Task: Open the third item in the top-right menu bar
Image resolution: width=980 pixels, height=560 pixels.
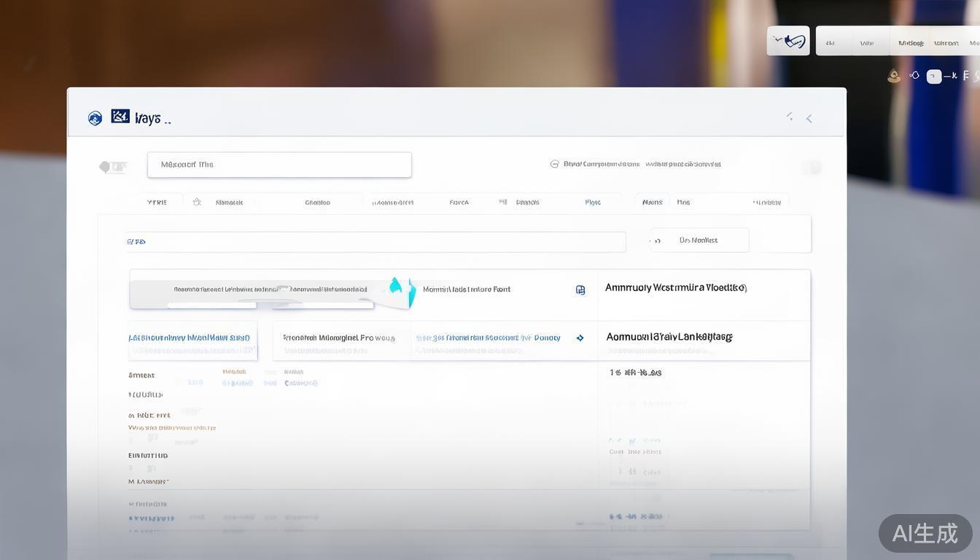Action: pyautogui.click(x=911, y=43)
